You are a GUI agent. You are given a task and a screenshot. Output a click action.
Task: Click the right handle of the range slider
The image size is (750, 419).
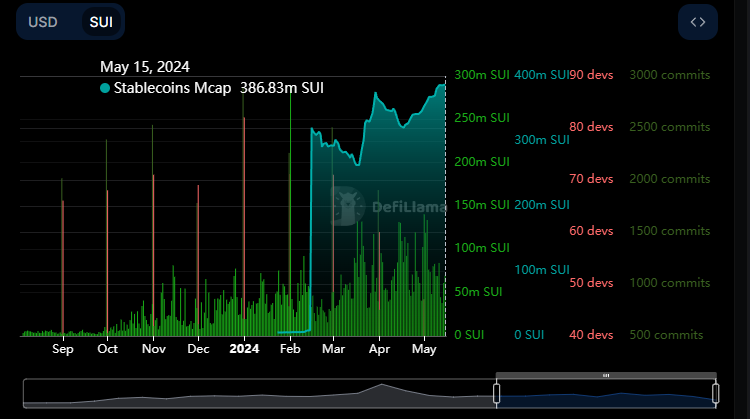(715, 392)
